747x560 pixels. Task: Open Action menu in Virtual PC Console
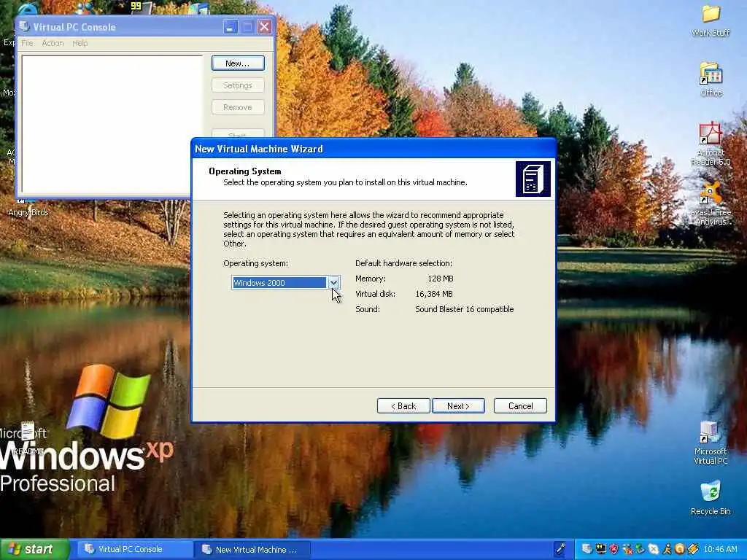(x=53, y=43)
